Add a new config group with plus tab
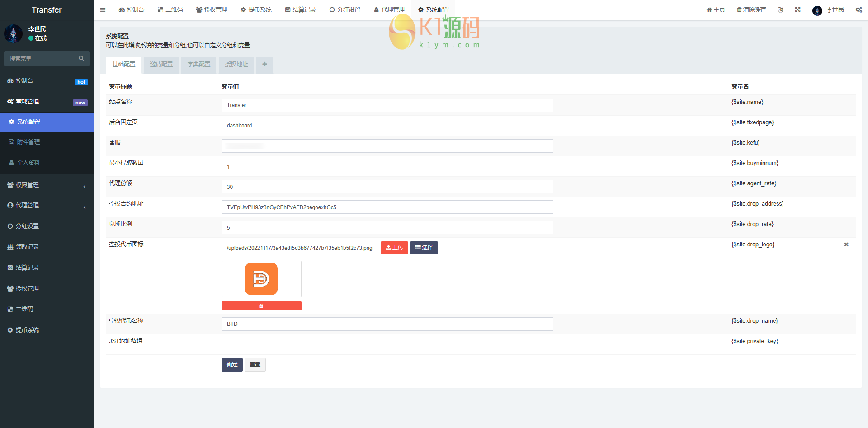This screenshot has height=428, width=868. (x=264, y=65)
